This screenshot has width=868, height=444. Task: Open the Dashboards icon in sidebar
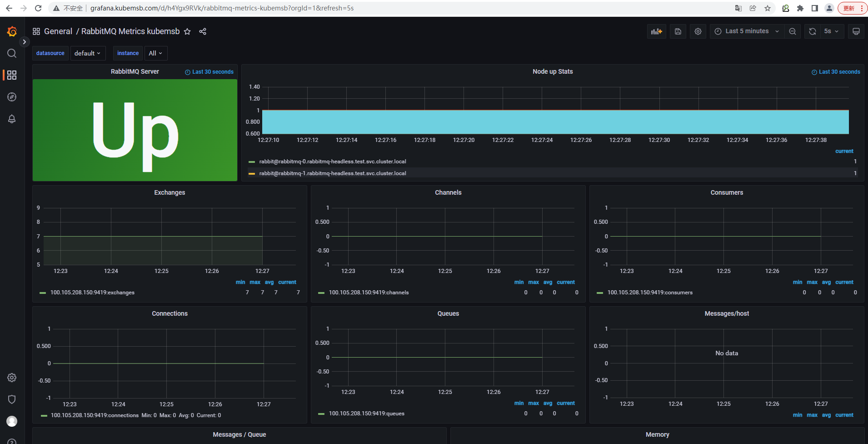[12, 75]
